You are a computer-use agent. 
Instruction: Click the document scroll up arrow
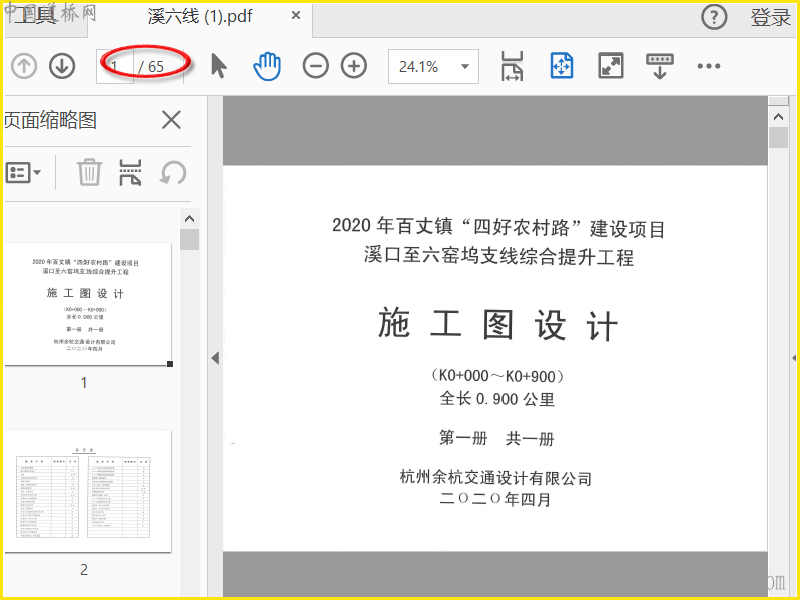[x=778, y=117]
